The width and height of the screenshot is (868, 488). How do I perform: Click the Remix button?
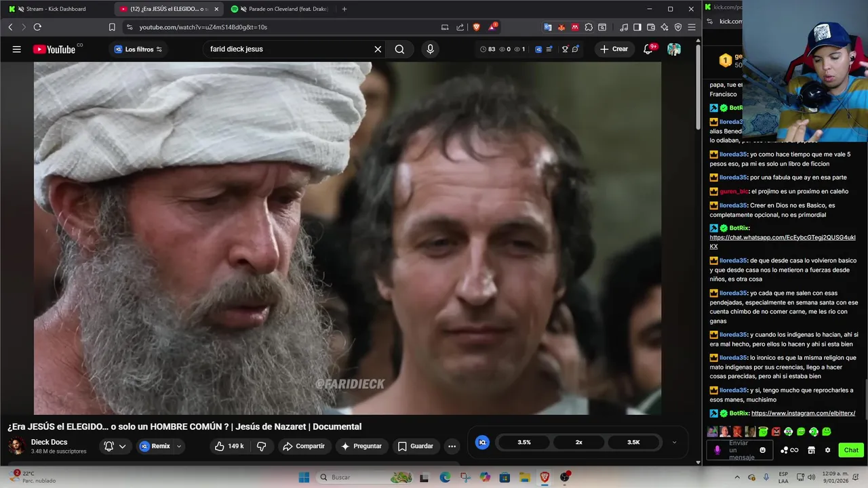(x=155, y=446)
